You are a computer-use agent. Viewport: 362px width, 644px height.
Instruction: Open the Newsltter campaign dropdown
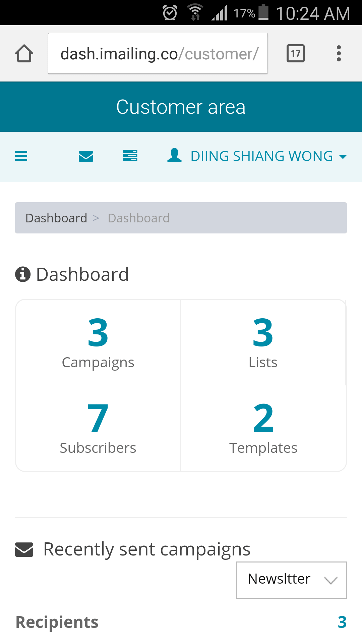[x=291, y=580]
